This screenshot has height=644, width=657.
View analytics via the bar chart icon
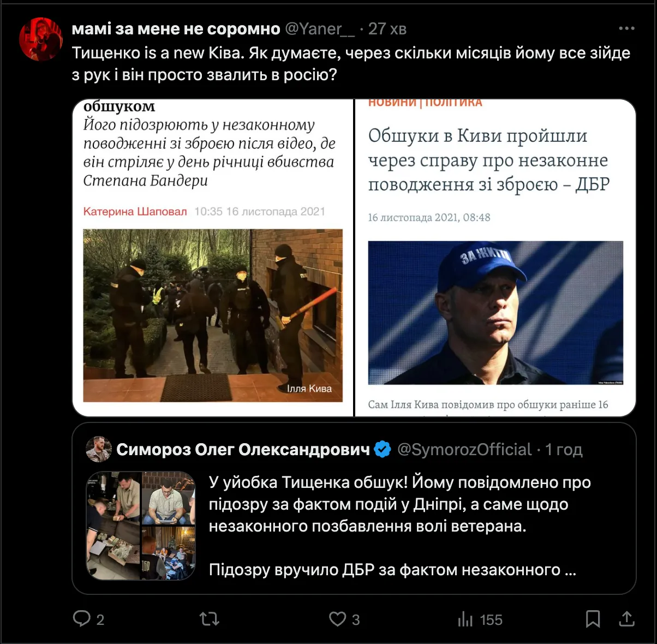pos(465,619)
